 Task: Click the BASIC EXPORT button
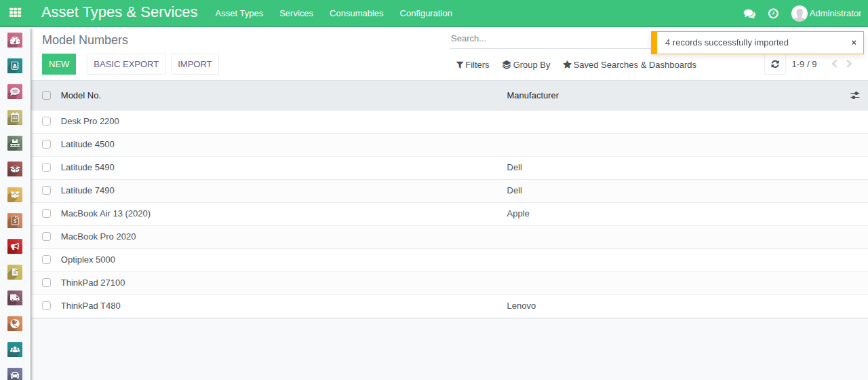(126, 64)
